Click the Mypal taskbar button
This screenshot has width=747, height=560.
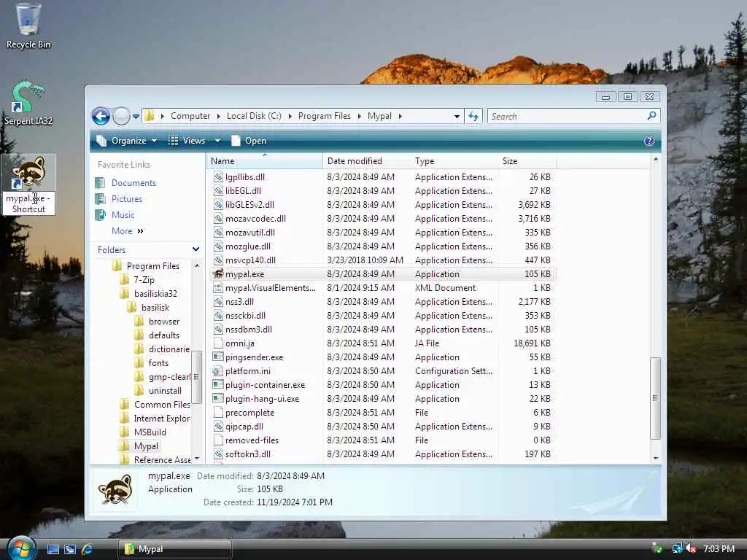coord(174,549)
